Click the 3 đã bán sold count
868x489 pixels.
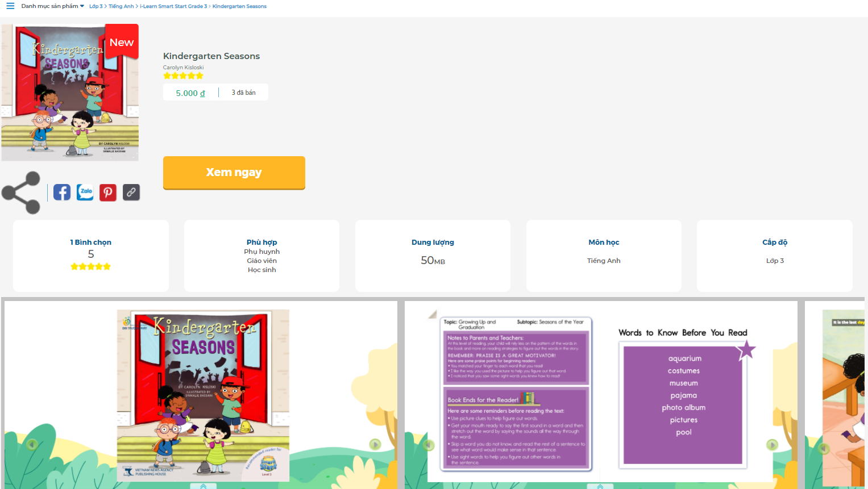(x=243, y=93)
